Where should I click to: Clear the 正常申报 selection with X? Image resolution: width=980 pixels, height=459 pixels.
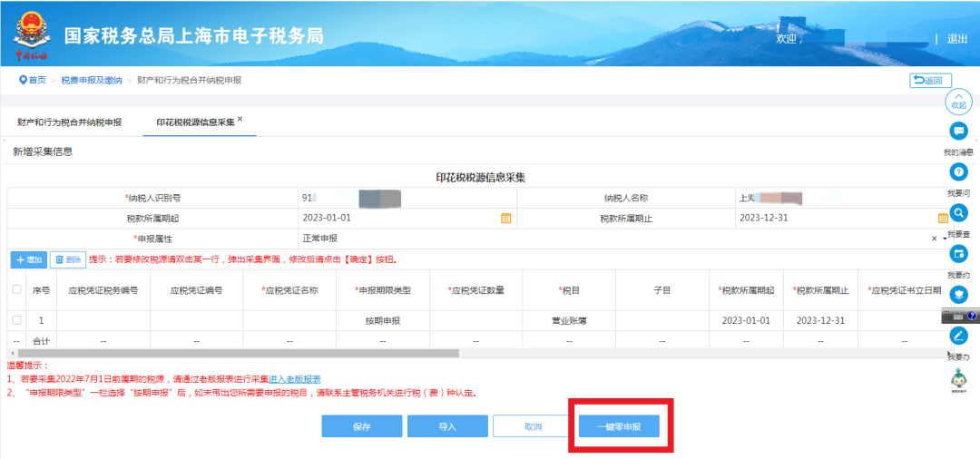[934, 239]
